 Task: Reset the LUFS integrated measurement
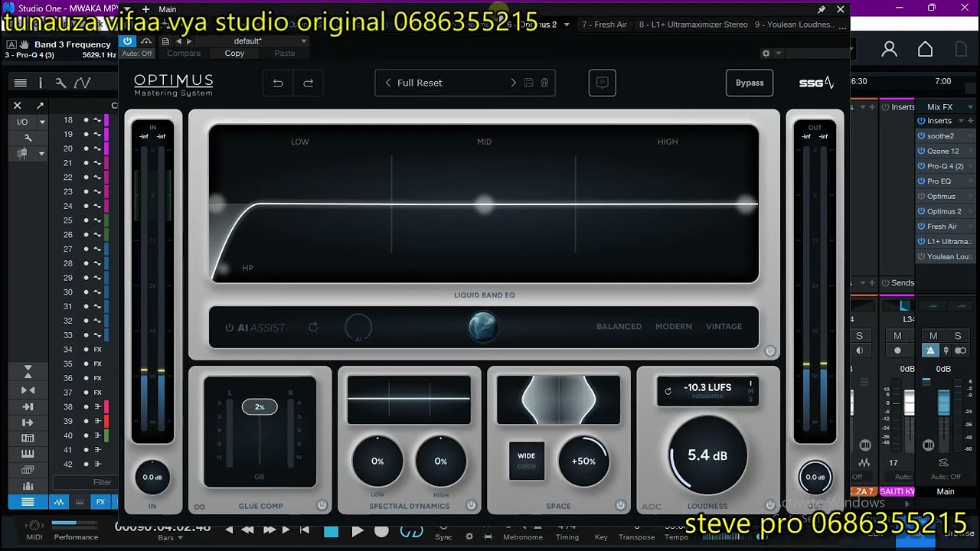[668, 391]
